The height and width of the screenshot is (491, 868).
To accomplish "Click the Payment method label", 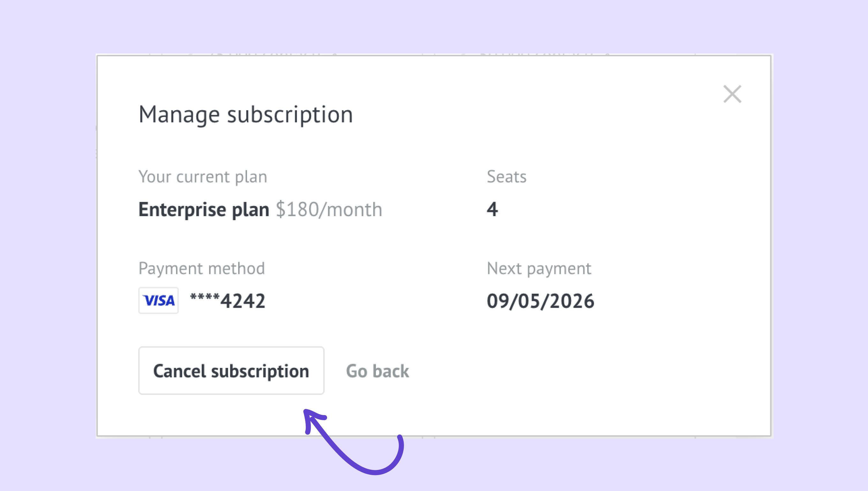I will 201,268.
